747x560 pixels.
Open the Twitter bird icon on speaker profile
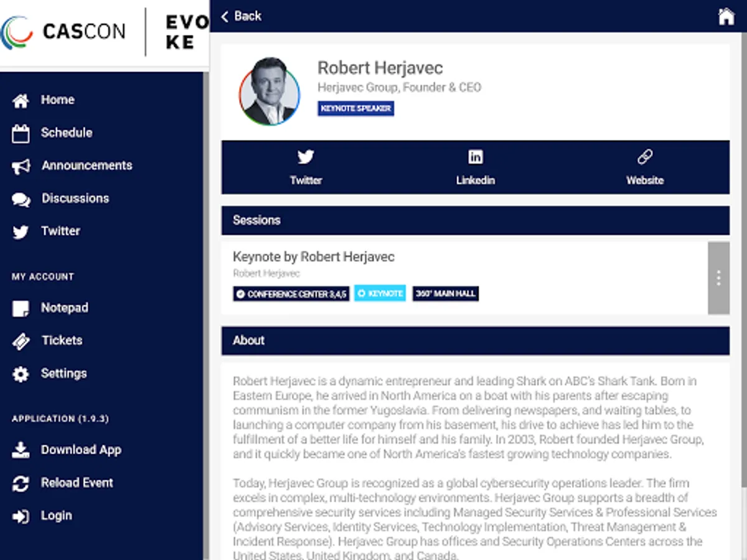[x=306, y=157]
